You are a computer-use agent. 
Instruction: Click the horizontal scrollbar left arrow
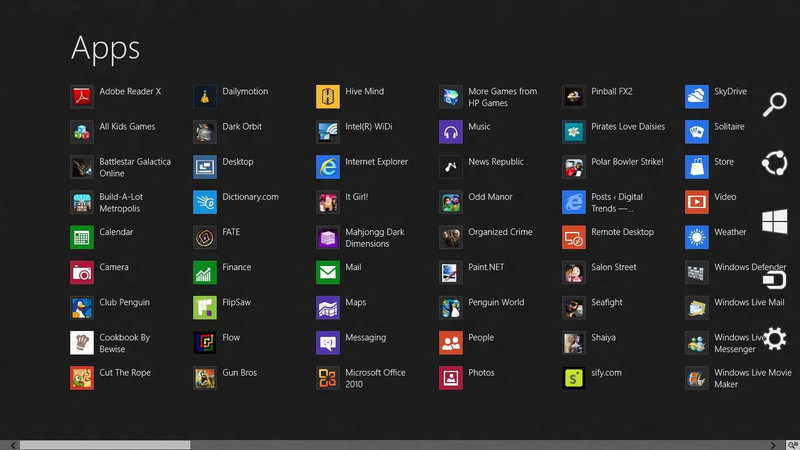click(x=12, y=445)
